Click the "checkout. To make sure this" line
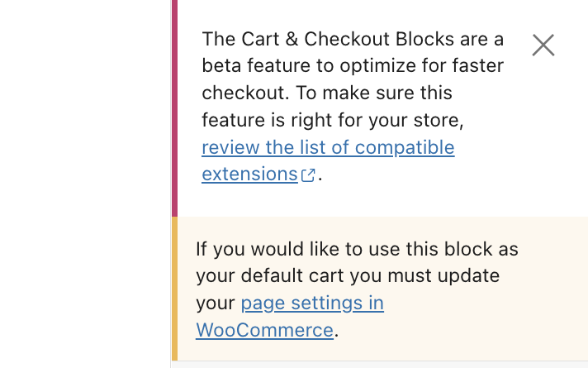Screen dimensions: 588x368 click(x=327, y=93)
